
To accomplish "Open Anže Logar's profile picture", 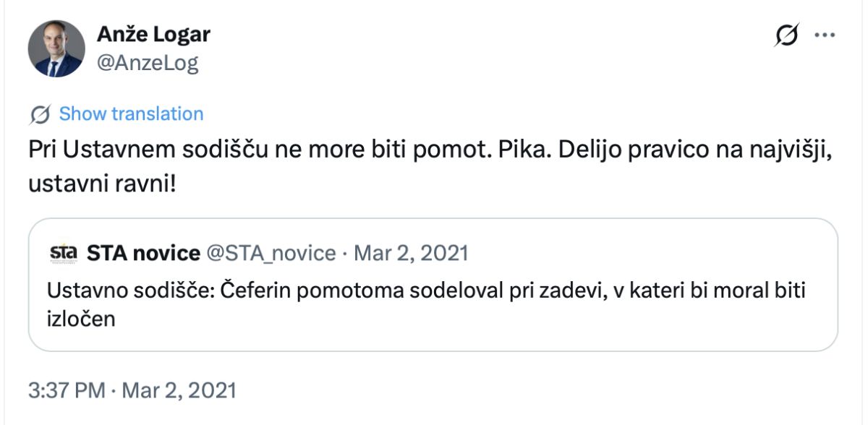I will (56, 48).
